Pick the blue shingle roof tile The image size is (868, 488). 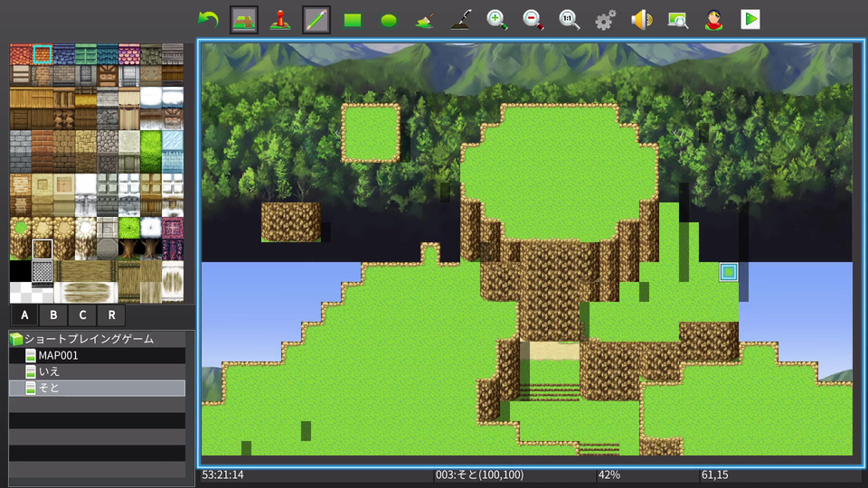pyautogui.click(x=63, y=54)
